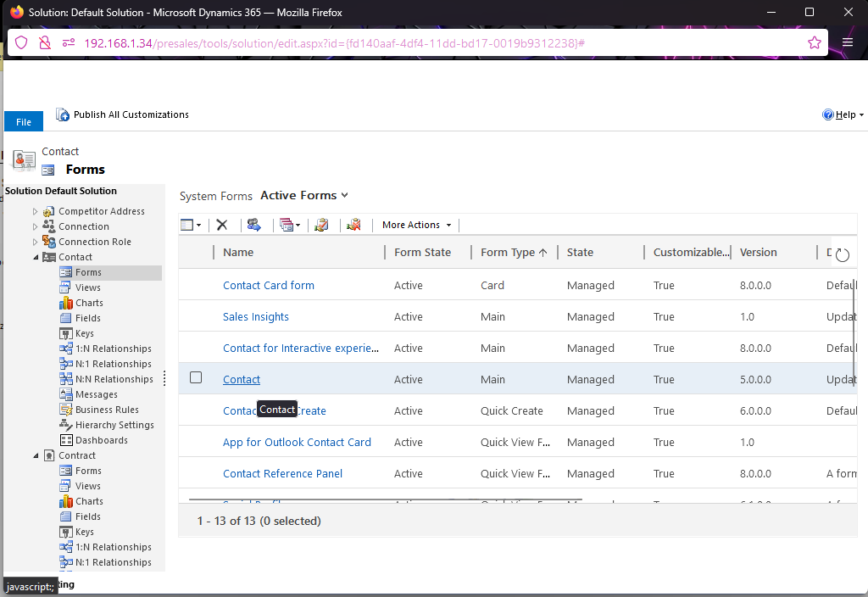Click Firefox bookmark star icon
The height and width of the screenshot is (597, 868).
[x=815, y=42]
